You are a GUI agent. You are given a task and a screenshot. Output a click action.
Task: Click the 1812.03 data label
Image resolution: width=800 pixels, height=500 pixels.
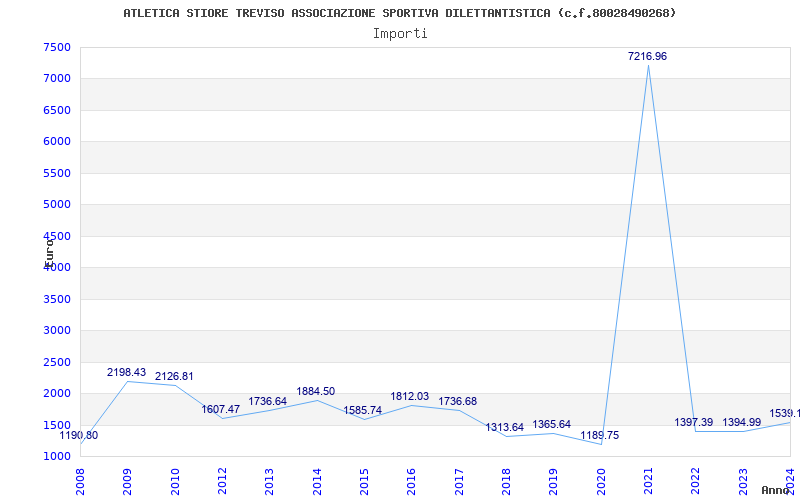pos(409,396)
